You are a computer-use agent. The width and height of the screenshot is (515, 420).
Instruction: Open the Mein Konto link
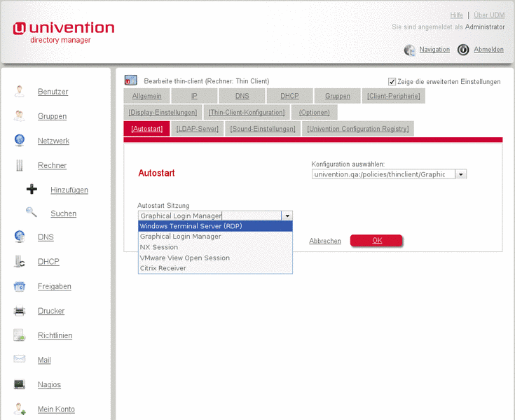[x=56, y=409]
